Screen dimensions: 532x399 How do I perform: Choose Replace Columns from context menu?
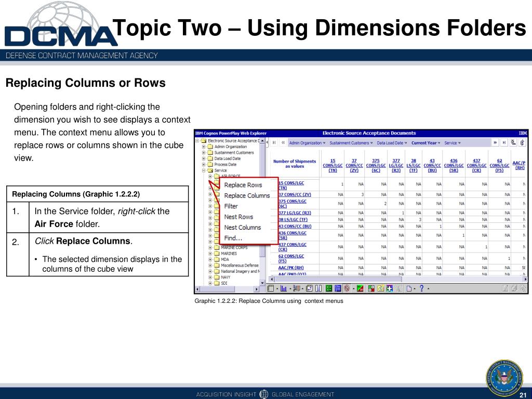247,196
